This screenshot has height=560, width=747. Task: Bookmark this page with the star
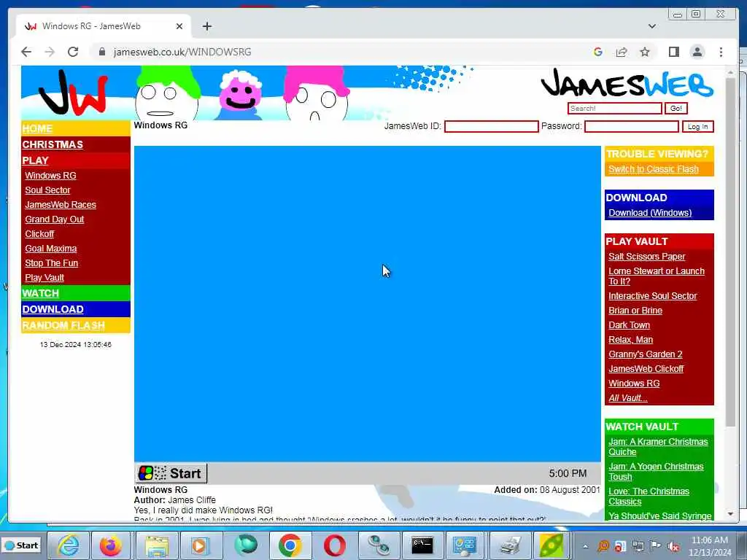coord(645,52)
